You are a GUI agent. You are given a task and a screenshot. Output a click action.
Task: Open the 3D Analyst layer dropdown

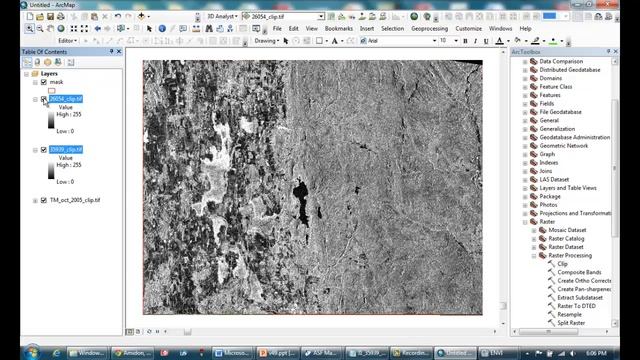[x=321, y=17]
